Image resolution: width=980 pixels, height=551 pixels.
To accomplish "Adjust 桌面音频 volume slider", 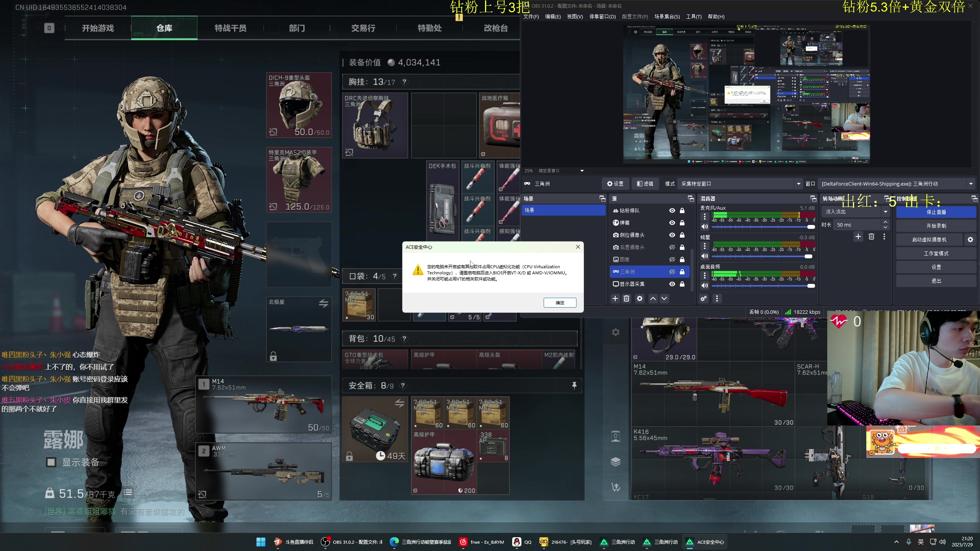I will (763, 285).
